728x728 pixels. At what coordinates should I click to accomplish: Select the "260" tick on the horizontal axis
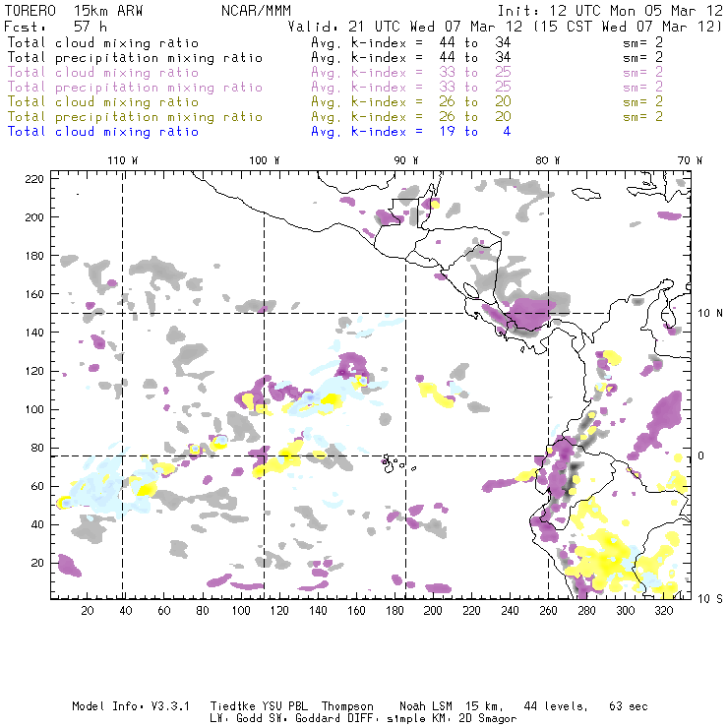coord(548,611)
